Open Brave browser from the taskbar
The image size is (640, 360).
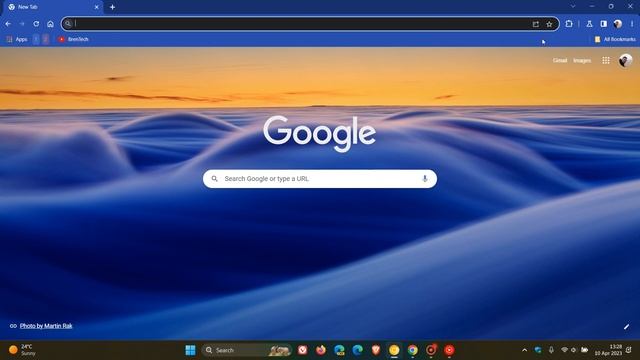tap(376, 350)
